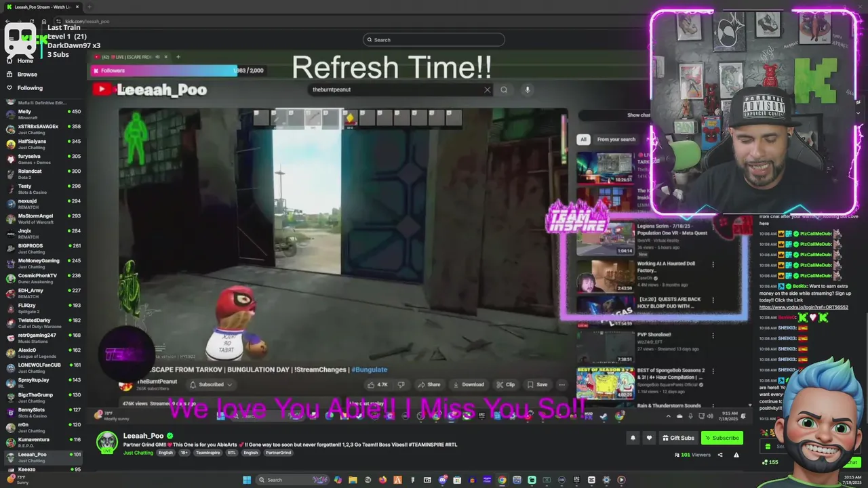
Task: Select furyselva channel in the sidebar
Action: pos(43,159)
